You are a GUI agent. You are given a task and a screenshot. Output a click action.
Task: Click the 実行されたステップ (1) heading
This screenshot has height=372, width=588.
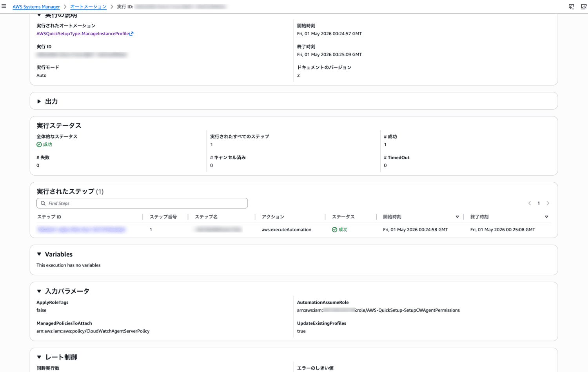70,191
